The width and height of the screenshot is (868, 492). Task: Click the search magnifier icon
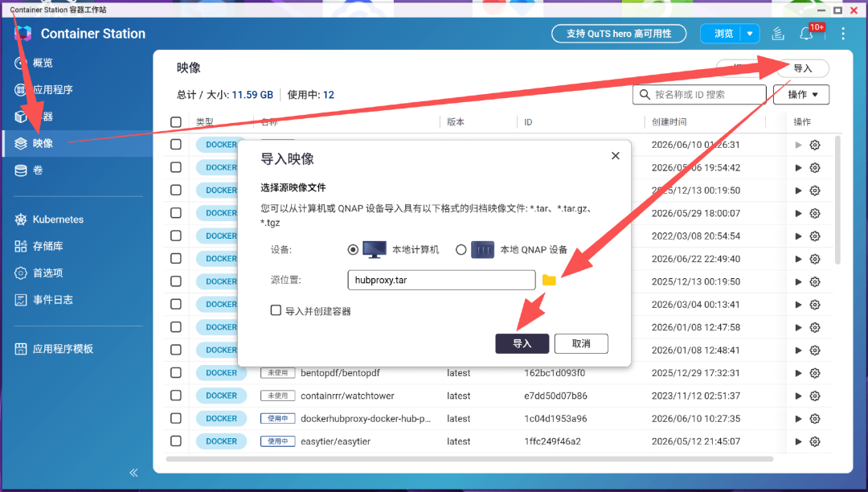click(645, 95)
